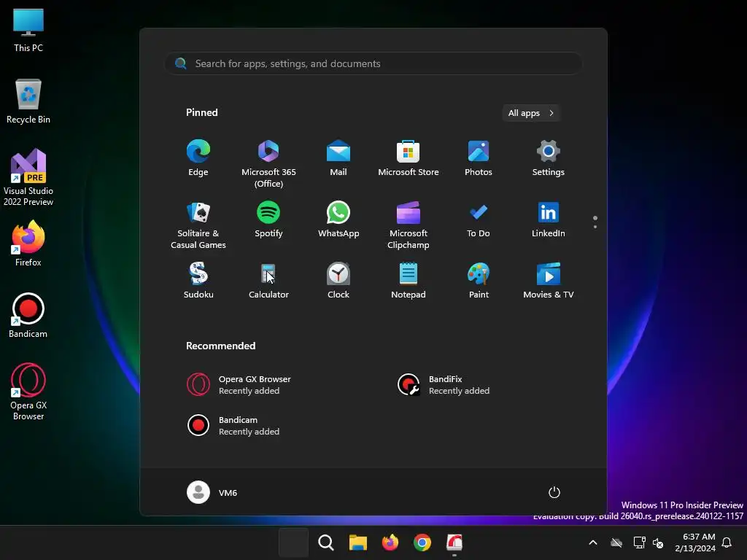
Task: Open the Clock app
Action: (338, 281)
